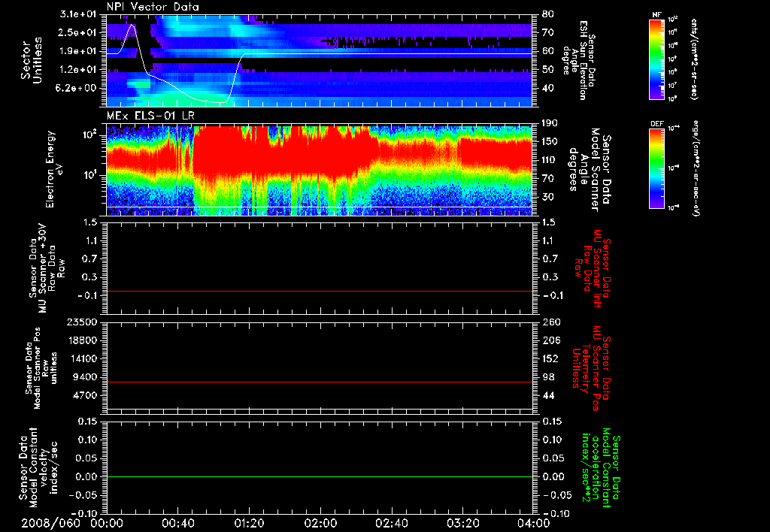Click the "03:20" time axis label
The image size is (770, 532).
(462, 523)
